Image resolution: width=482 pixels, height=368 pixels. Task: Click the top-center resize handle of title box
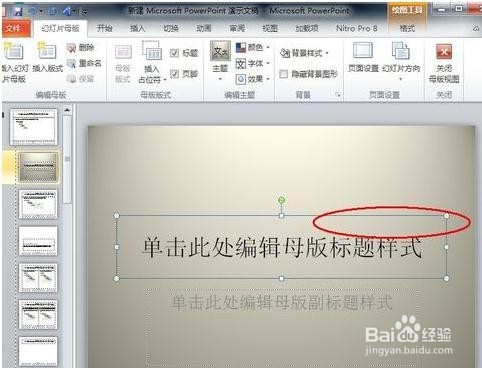(x=282, y=216)
